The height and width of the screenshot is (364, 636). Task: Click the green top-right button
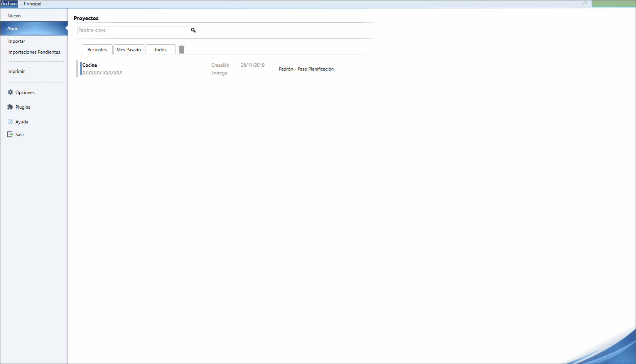pyautogui.click(x=614, y=3)
